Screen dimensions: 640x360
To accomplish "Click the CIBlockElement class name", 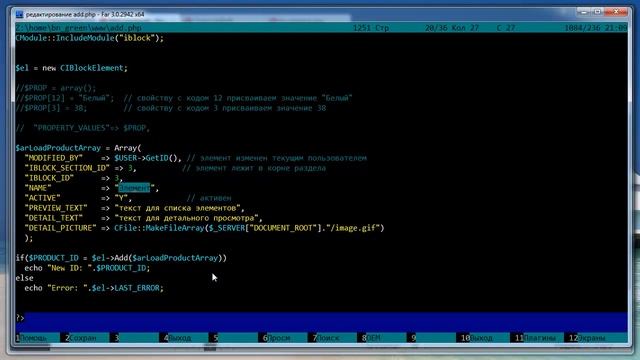I will coord(91,68).
